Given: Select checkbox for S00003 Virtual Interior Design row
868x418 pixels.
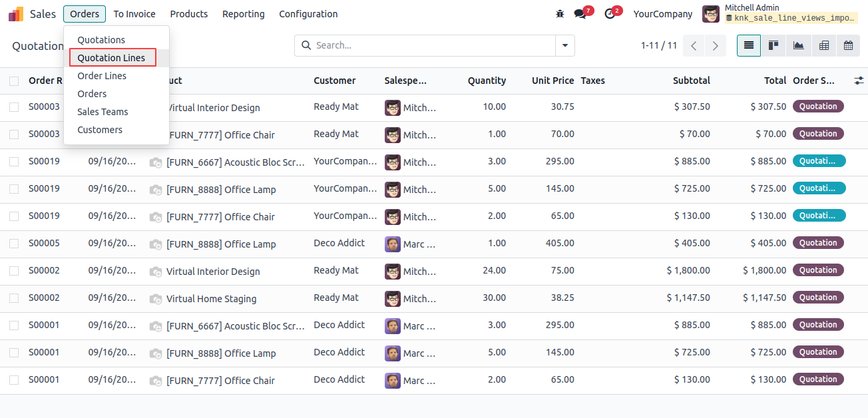Looking at the screenshot, I should point(14,107).
